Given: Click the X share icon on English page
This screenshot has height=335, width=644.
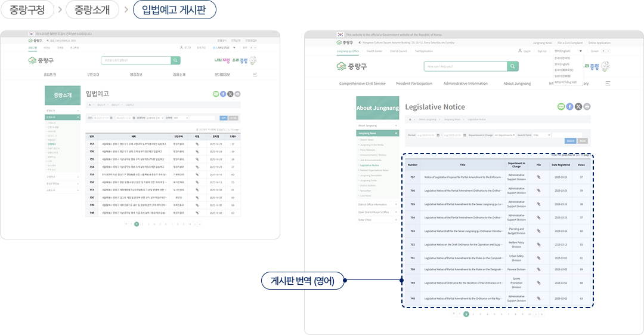Looking at the screenshot, I should click(x=578, y=106).
